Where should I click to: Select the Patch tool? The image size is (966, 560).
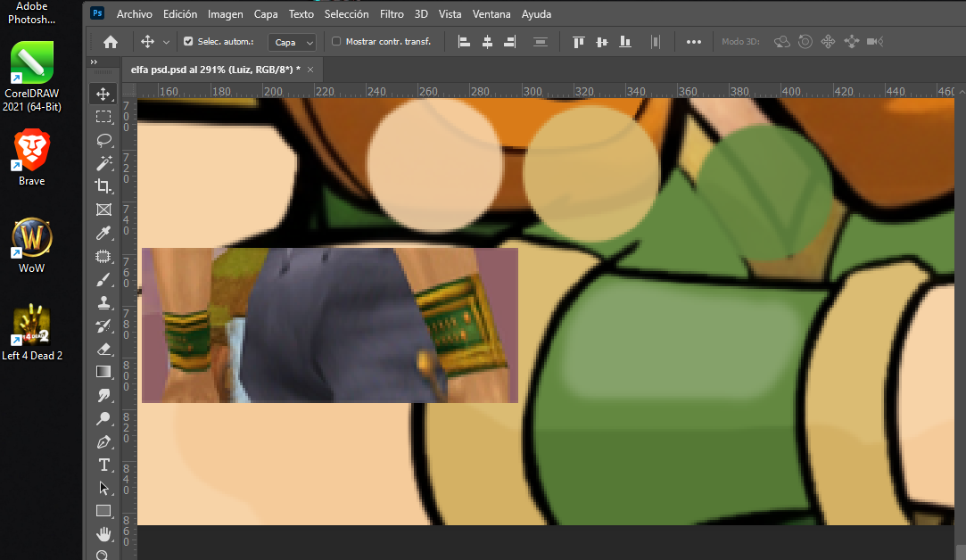103,256
